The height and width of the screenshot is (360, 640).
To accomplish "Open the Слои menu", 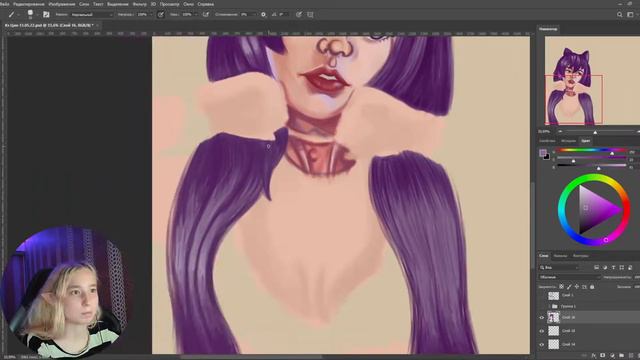I will tap(84, 4).
